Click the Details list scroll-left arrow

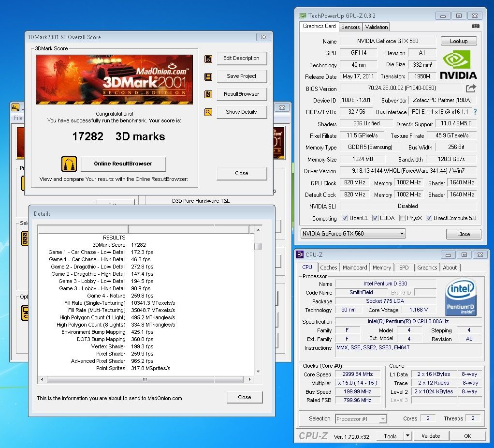point(42,380)
